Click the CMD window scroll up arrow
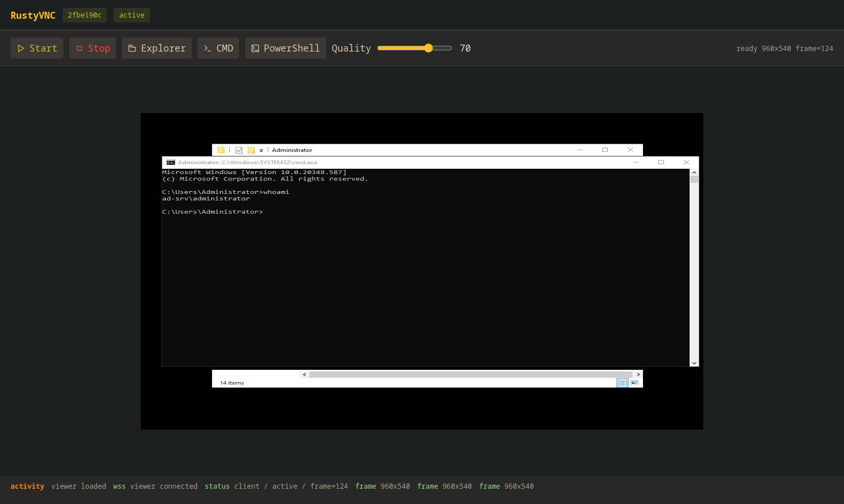The height and width of the screenshot is (504, 844). pos(695,173)
